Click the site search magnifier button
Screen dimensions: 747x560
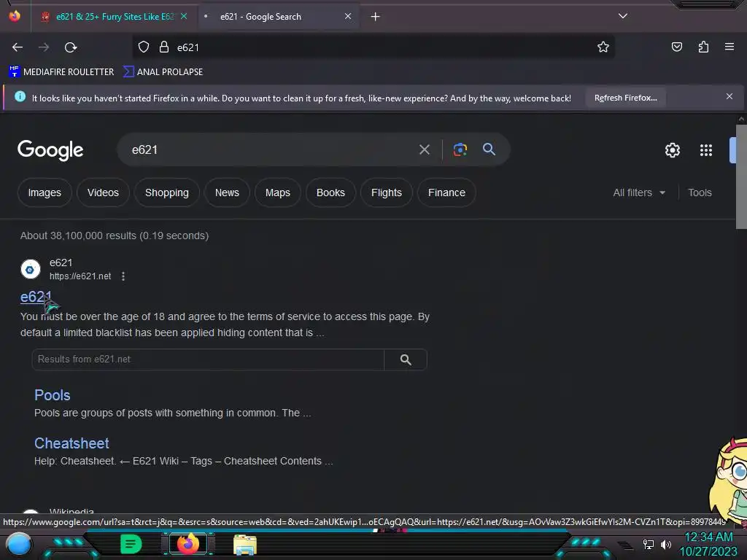[406, 359]
